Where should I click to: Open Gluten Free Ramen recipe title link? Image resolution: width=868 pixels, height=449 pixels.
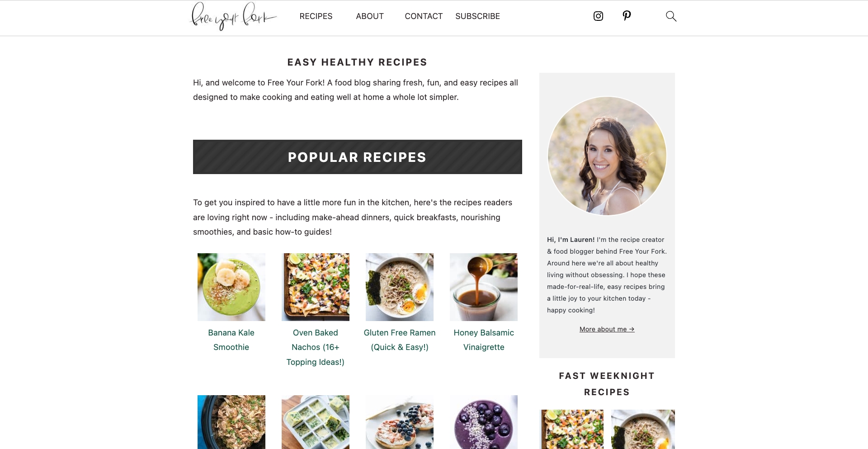pyautogui.click(x=400, y=340)
